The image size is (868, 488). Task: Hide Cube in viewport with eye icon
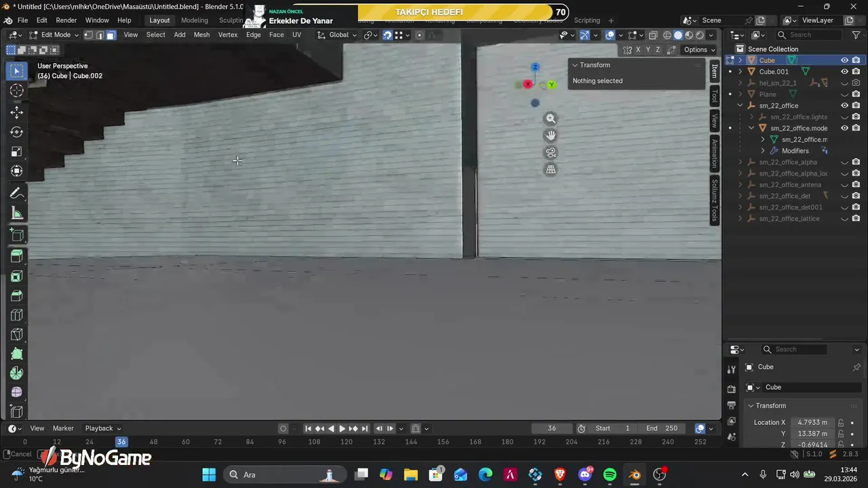844,60
